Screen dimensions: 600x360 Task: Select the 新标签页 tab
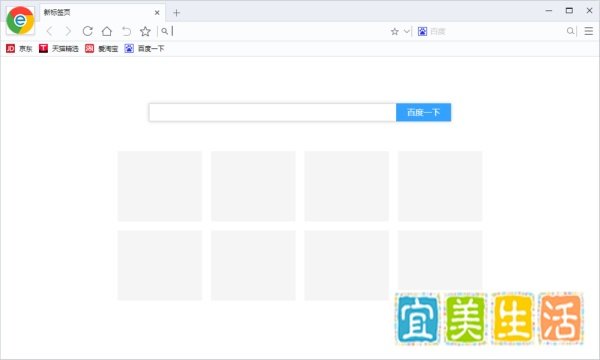tap(103, 13)
